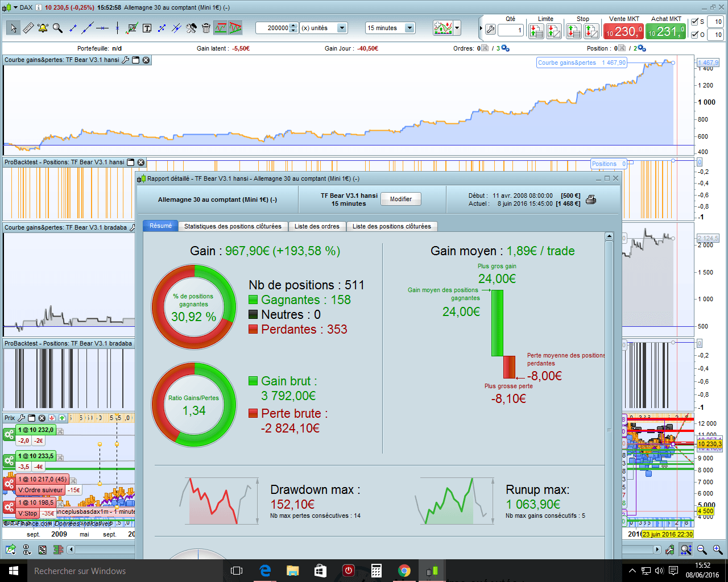Open the indicator chart icon dropdown arrow
This screenshot has height=582, width=728.
click(457, 28)
